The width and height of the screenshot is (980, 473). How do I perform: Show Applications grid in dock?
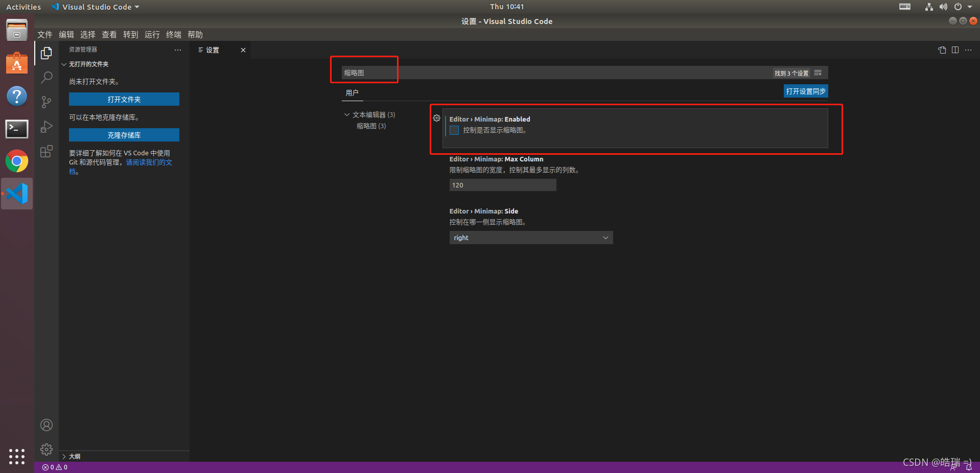click(x=17, y=456)
